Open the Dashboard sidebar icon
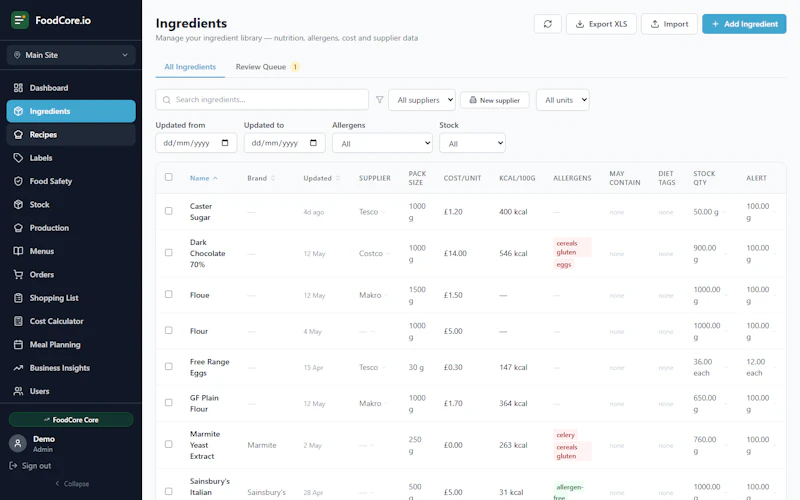The height and width of the screenshot is (500, 800). pos(18,88)
